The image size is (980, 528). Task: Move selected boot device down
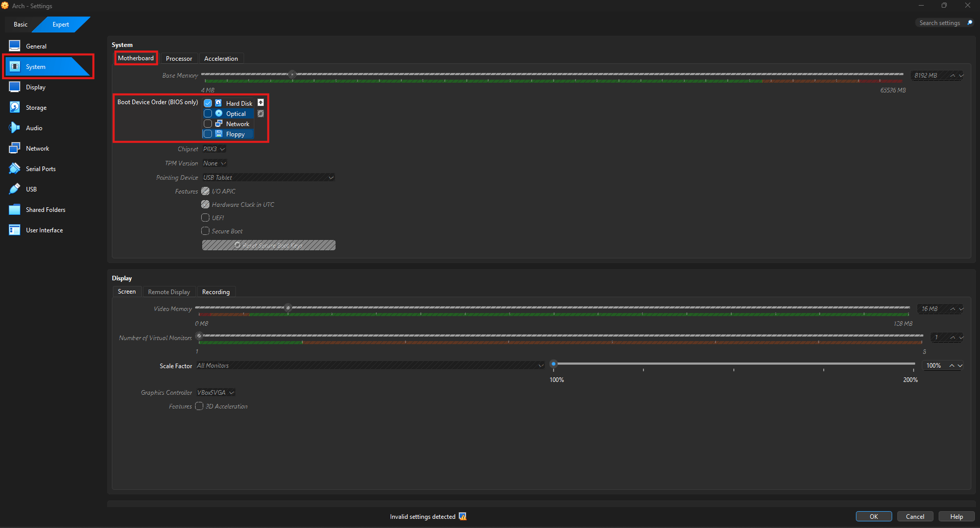tap(260, 113)
